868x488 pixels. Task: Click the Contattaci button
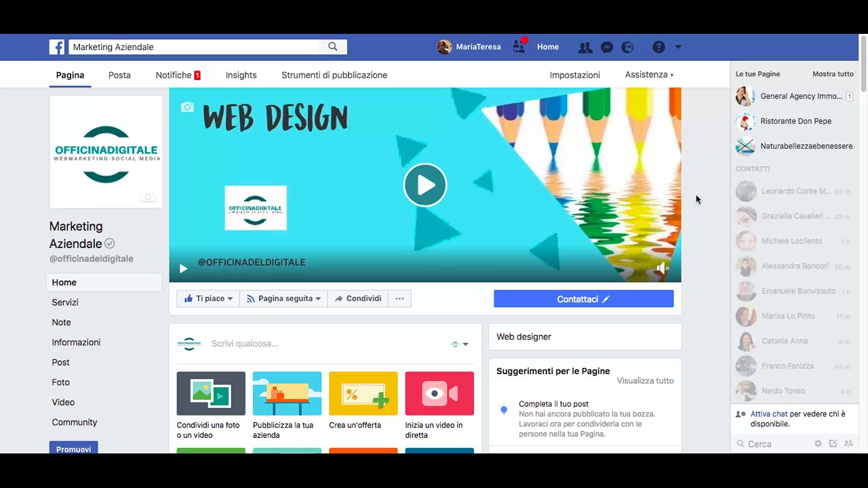(x=584, y=299)
